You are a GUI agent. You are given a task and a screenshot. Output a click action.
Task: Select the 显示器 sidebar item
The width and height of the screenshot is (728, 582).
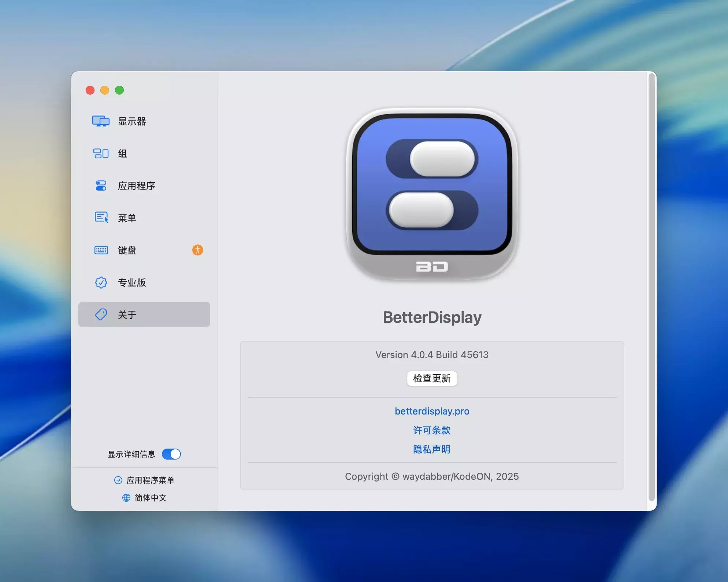point(132,121)
